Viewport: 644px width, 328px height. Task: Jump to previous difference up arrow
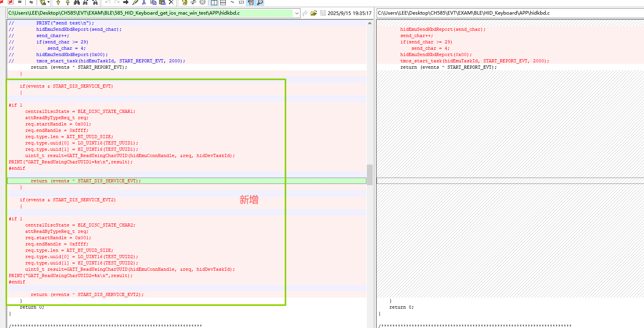pos(68,2)
